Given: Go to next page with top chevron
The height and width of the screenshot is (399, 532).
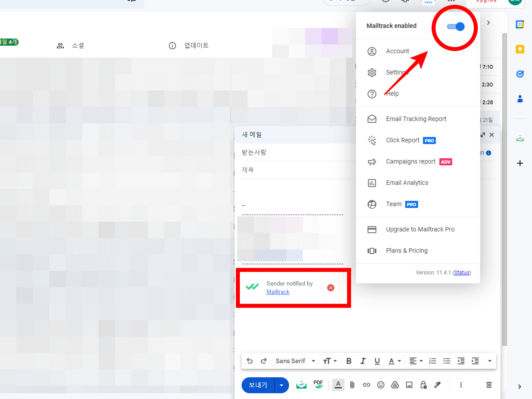Looking at the screenshot, I should coord(489,23).
